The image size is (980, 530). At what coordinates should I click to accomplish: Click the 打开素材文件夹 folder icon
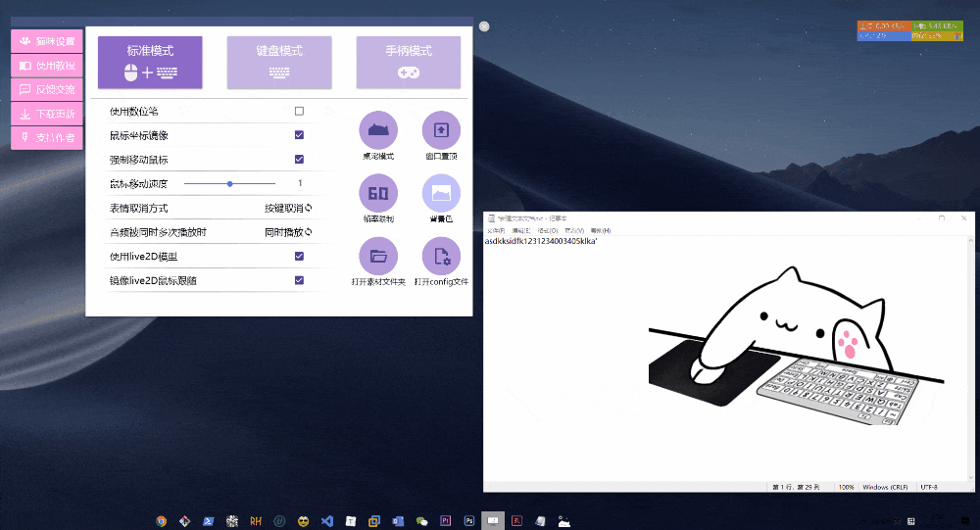pyautogui.click(x=378, y=257)
